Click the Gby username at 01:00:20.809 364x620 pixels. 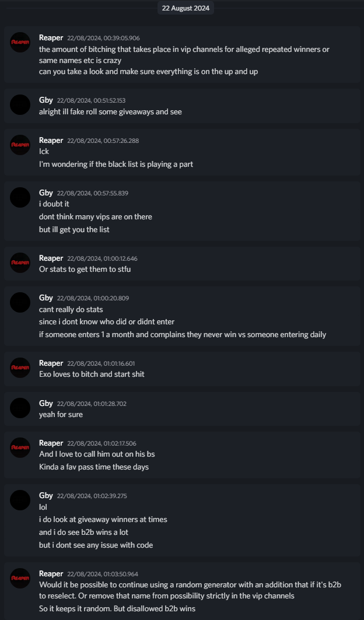pos(46,297)
